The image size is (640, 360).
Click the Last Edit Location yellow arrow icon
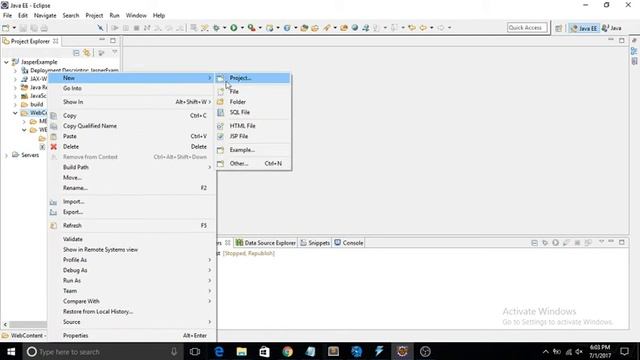[x=412, y=28]
